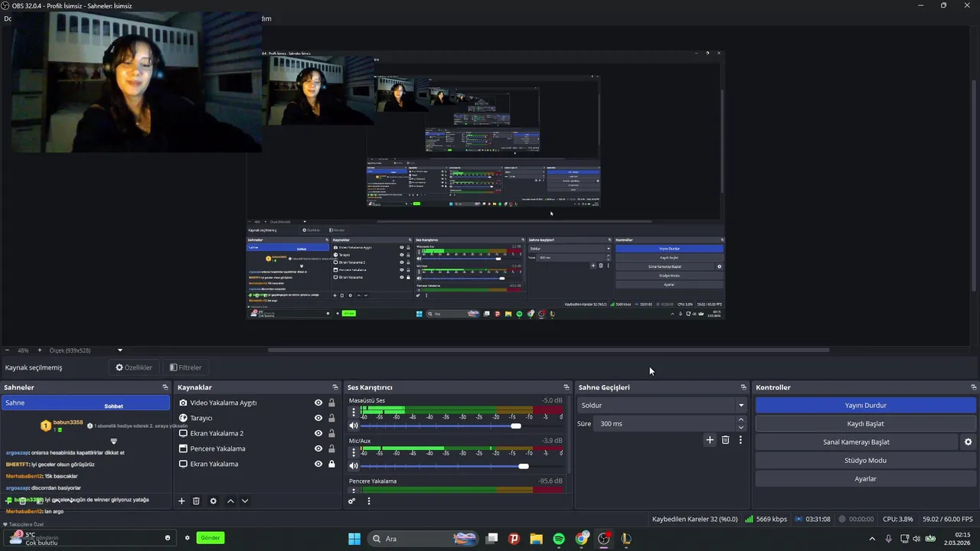
Task: Hide the Video Yakalama Aygıtı source
Action: [318, 403]
